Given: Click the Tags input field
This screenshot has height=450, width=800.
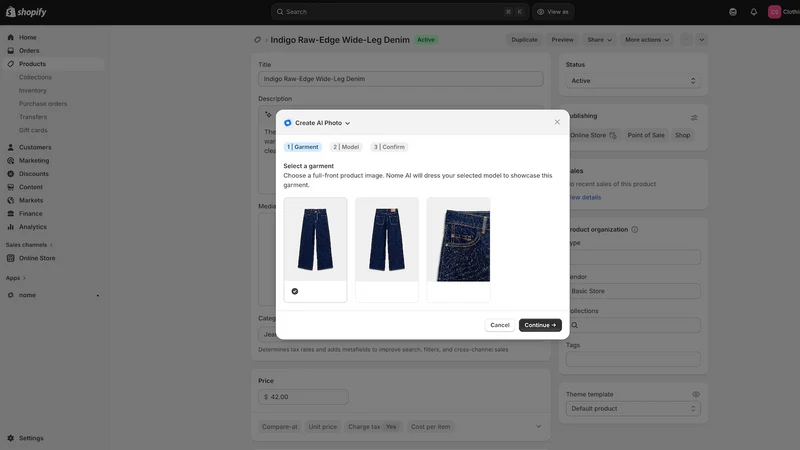Looking at the screenshot, I should 633,359.
